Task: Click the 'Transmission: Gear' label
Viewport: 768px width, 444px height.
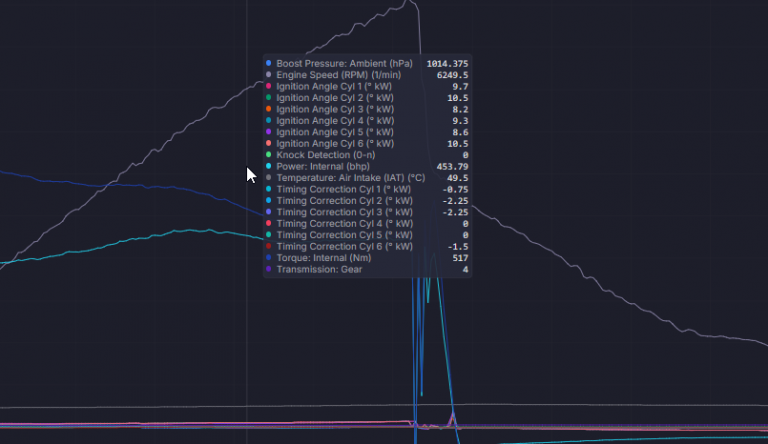Action: 319,270
